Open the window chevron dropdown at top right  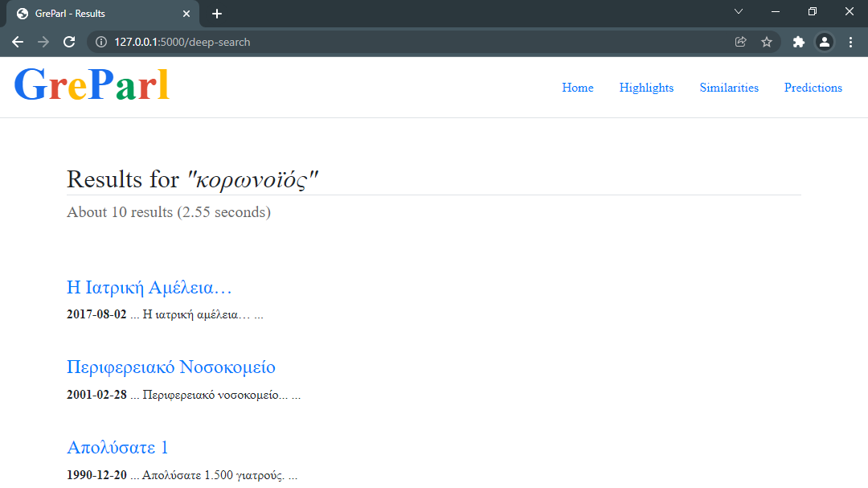pyautogui.click(x=738, y=12)
